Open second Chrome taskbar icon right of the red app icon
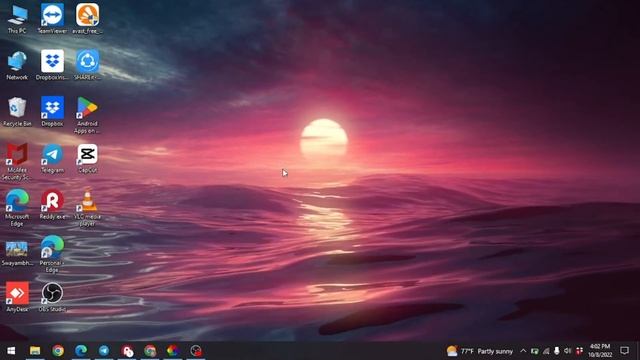 tap(150, 351)
